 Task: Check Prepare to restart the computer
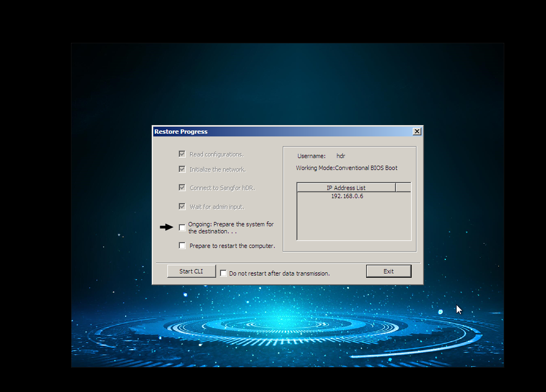coord(182,245)
